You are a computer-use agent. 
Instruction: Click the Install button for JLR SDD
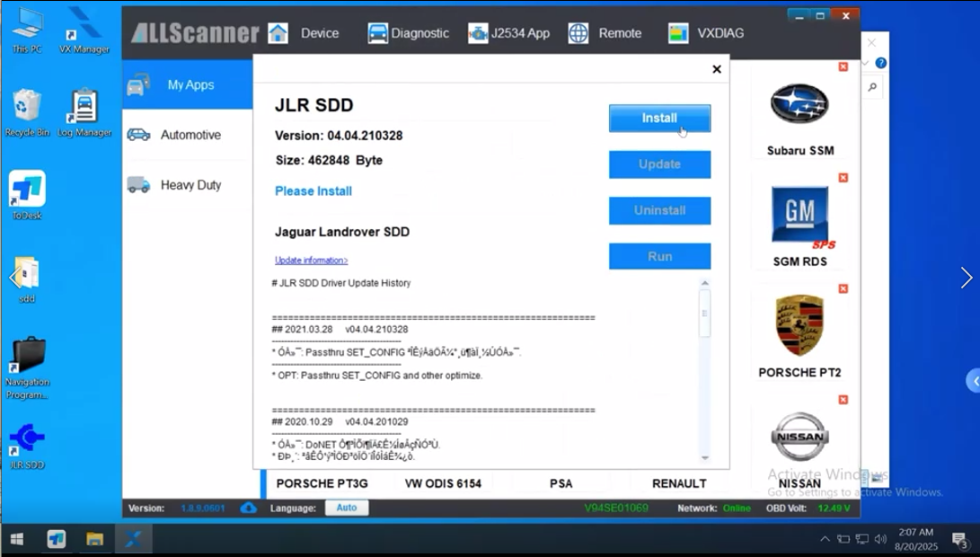tap(659, 119)
